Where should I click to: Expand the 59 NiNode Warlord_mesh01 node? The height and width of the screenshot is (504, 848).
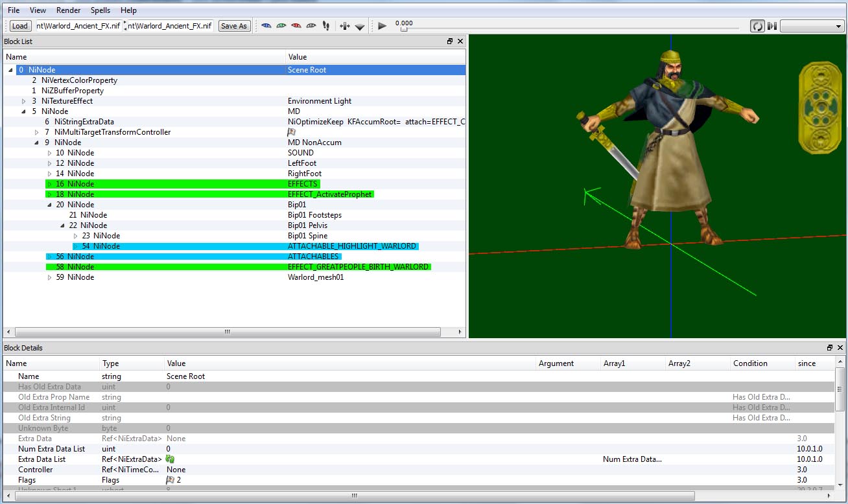50,277
